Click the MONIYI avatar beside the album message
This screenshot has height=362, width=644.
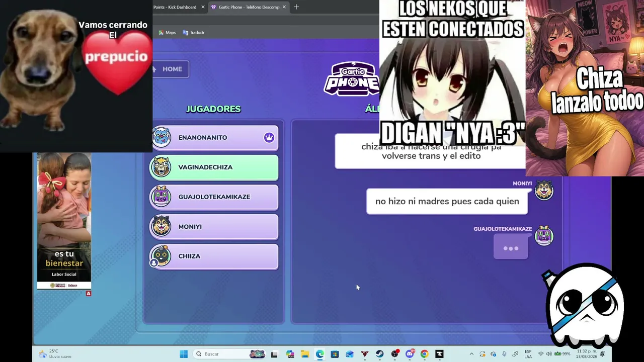(544, 191)
